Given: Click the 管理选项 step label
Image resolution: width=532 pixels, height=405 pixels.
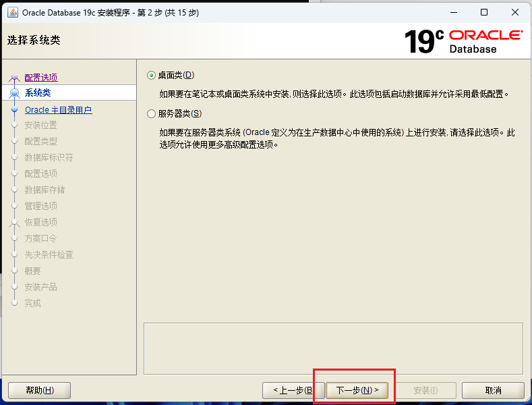Looking at the screenshot, I should click(40, 206).
